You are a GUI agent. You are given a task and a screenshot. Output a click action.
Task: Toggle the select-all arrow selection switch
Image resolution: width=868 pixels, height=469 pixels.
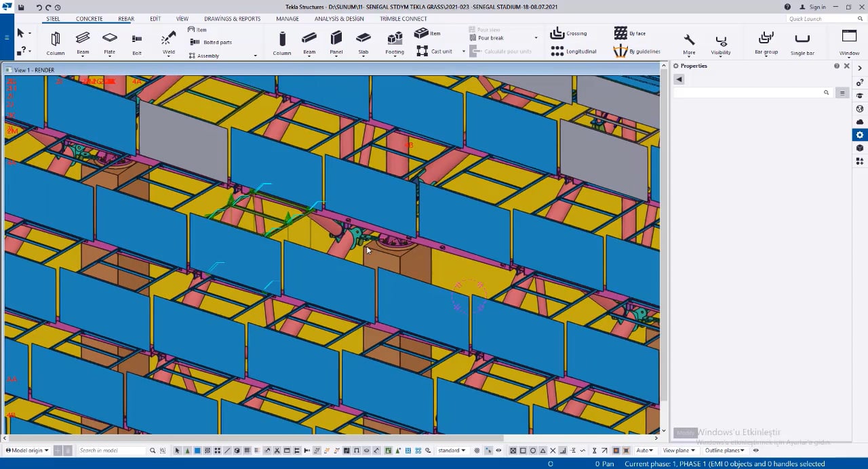(178, 450)
